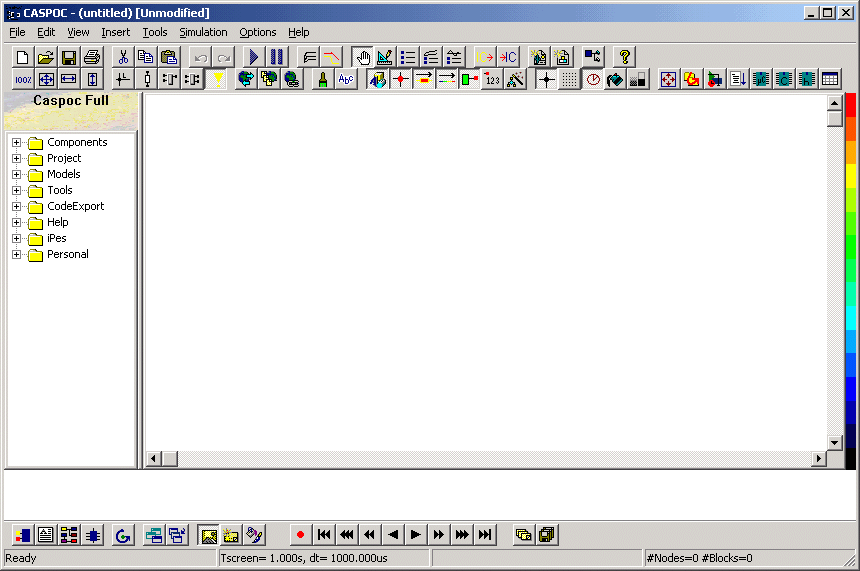
Task: Select the Abc text label tool
Action: (x=346, y=80)
